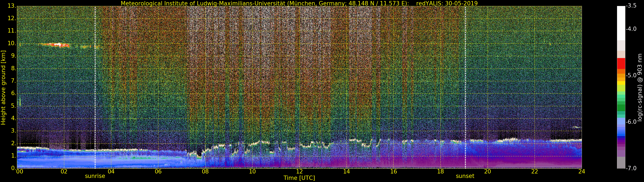Click the 08 time tick label
This screenshot has width=644, height=182.
pyautogui.click(x=205, y=172)
